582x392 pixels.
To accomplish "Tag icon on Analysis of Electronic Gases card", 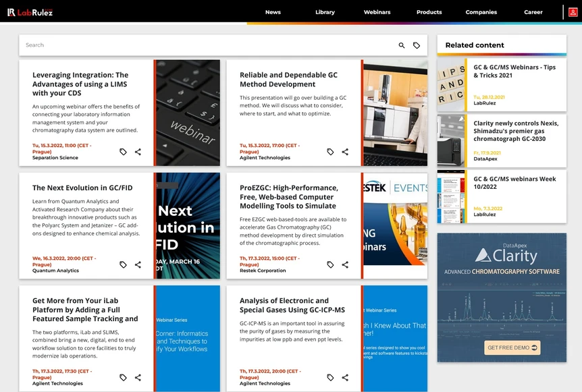I will (x=330, y=378).
